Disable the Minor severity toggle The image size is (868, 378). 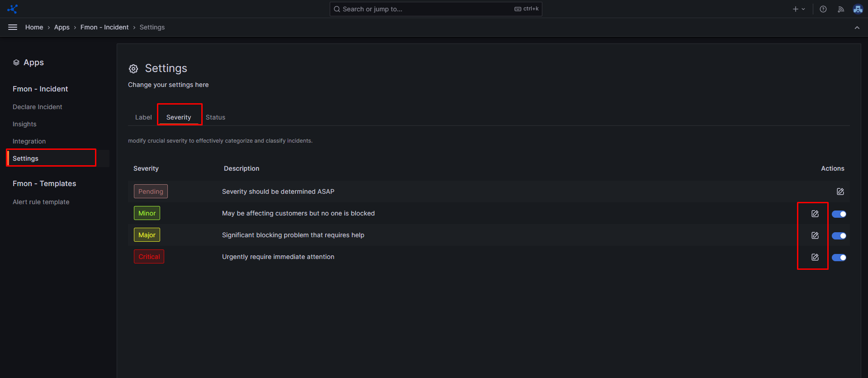click(839, 214)
